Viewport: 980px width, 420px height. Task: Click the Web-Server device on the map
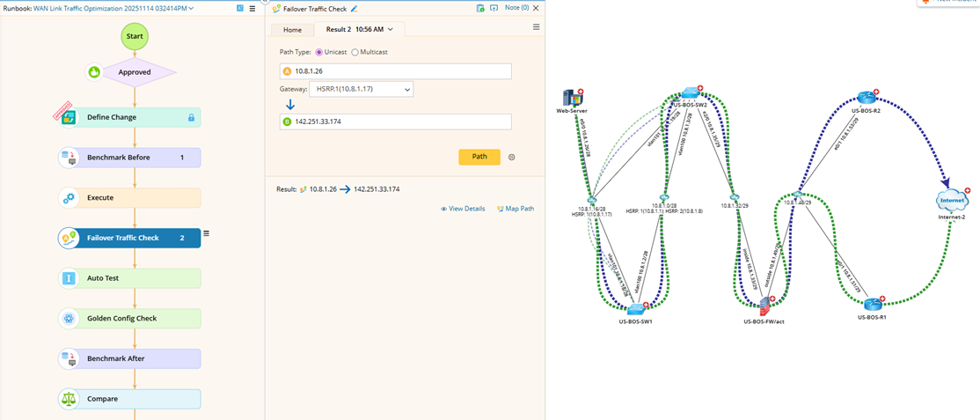(x=573, y=99)
